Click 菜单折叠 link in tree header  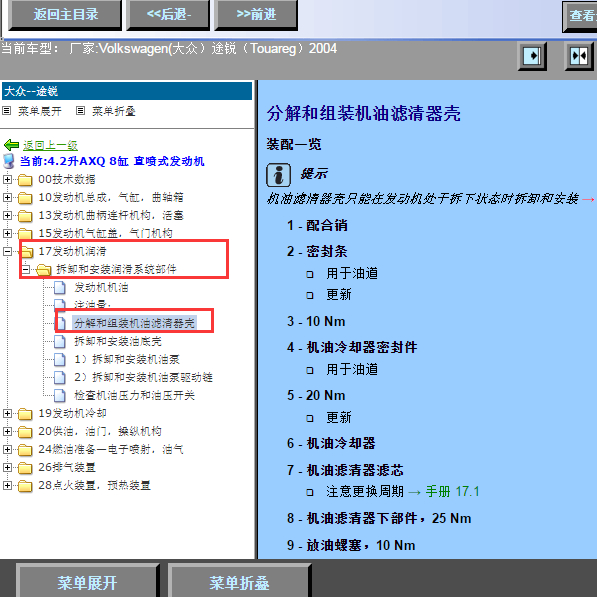pos(113,111)
